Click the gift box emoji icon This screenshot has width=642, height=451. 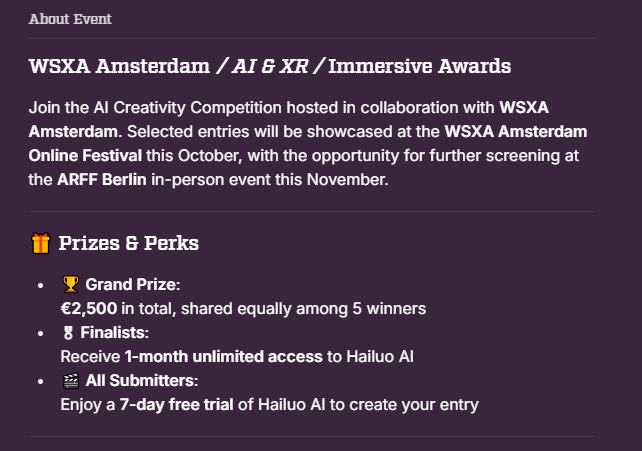click(x=41, y=243)
